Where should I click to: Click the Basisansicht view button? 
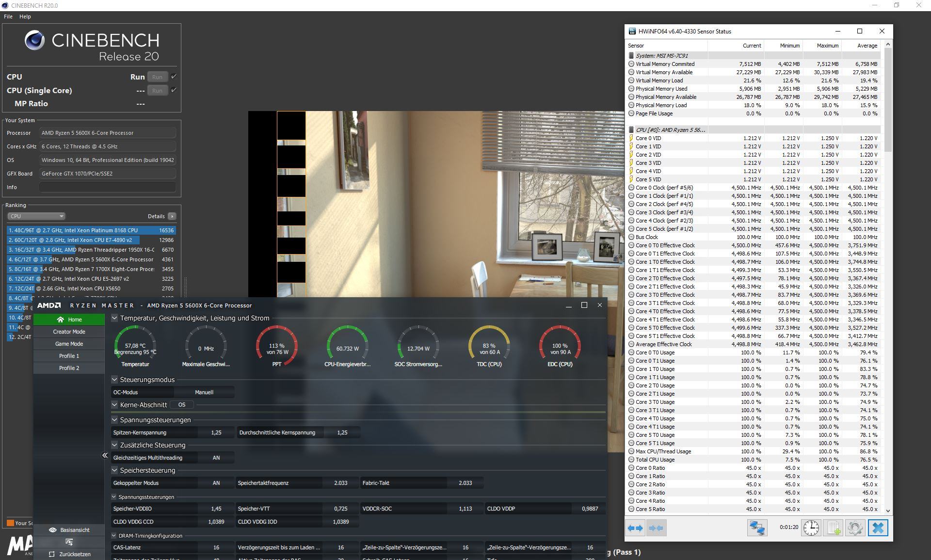tap(69, 530)
